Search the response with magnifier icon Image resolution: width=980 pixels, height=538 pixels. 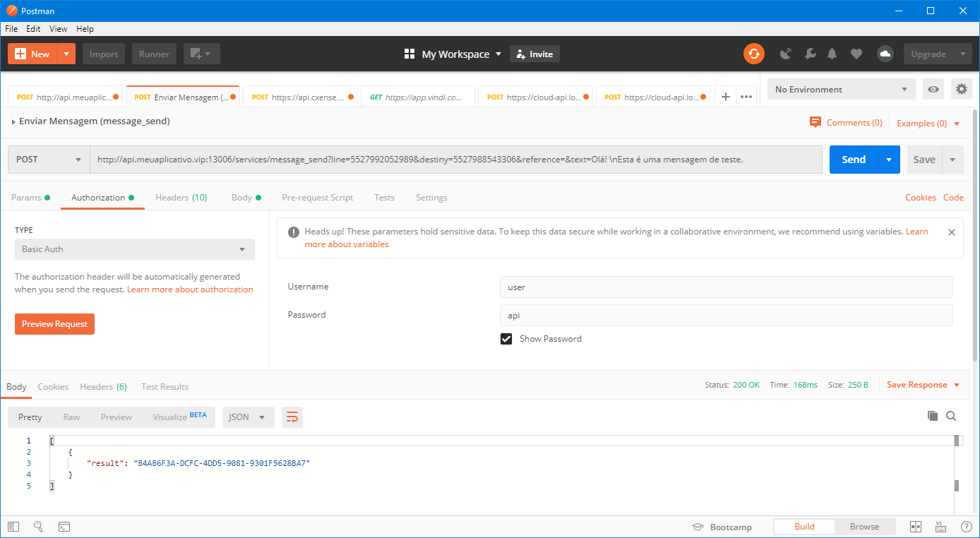point(951,417)
